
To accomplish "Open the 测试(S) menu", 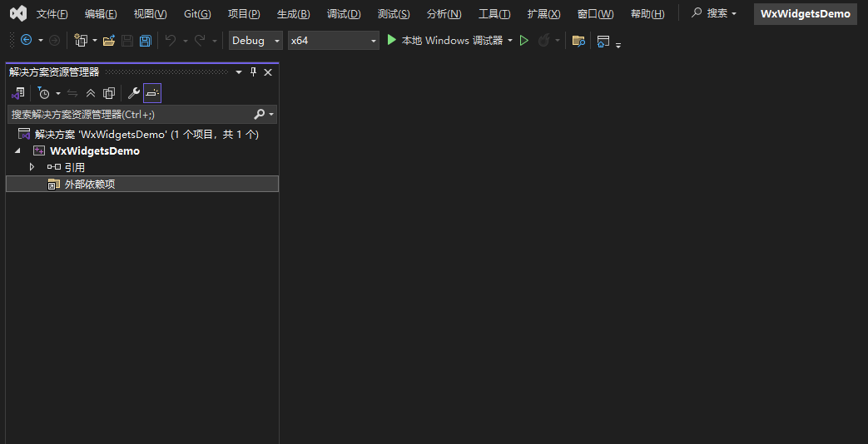I will (x=394, y=14).
